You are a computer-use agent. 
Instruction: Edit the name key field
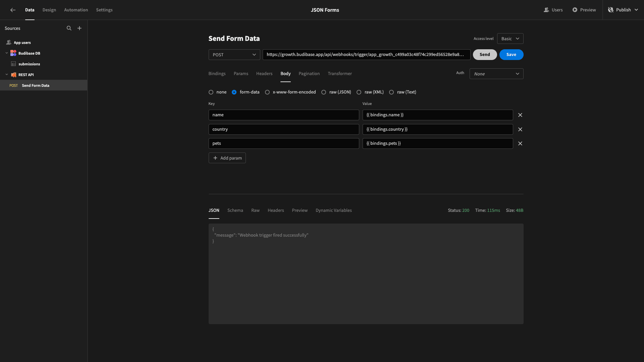click(284, 115)
